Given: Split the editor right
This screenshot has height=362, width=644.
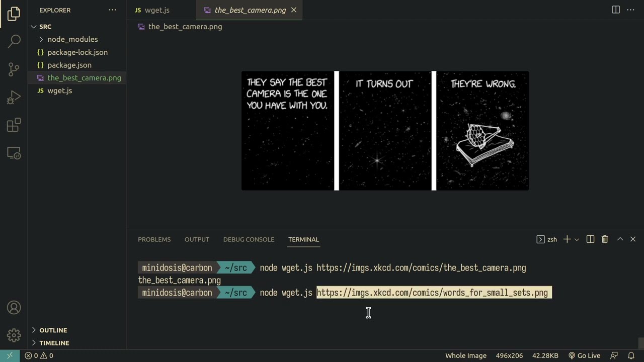Looking at the screenshot, I should point(616,10).
